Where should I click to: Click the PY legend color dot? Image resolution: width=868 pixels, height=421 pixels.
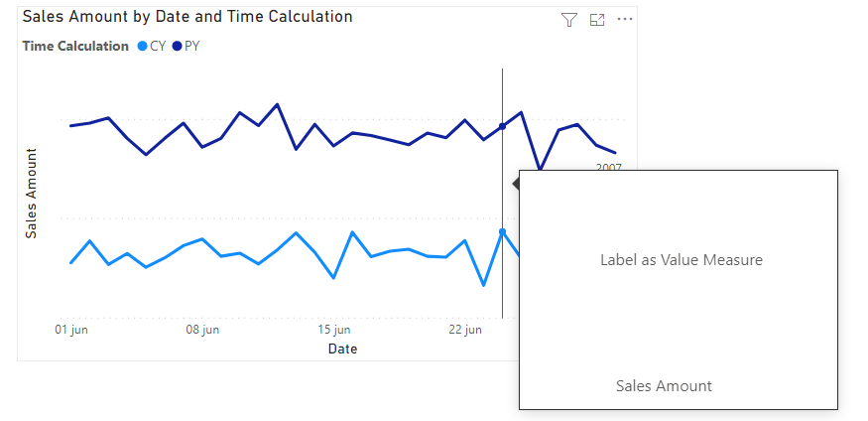(x=178, y=46)
